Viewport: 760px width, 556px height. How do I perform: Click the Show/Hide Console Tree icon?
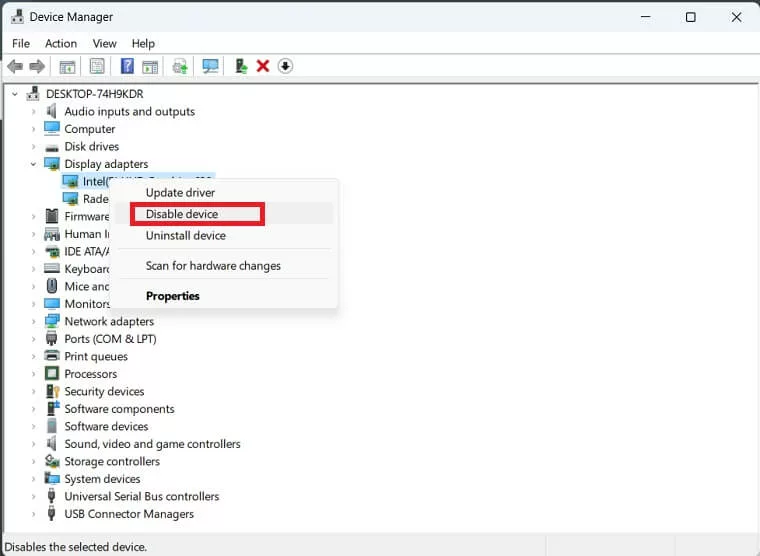(67, 66)
